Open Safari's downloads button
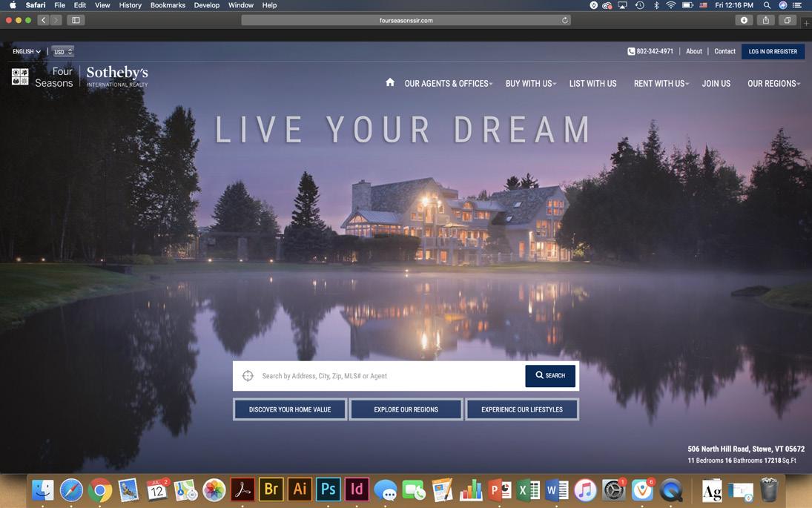The image size is (812, 508). (x=744, y=20)
